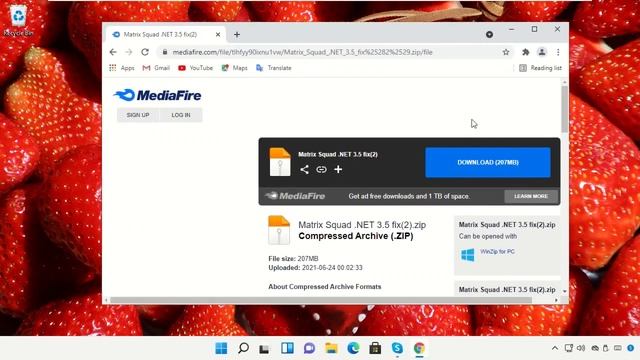Click the vertical scrollbar of the page
Image resolution: width=640 pixels, height=360 pixels.
564,109
